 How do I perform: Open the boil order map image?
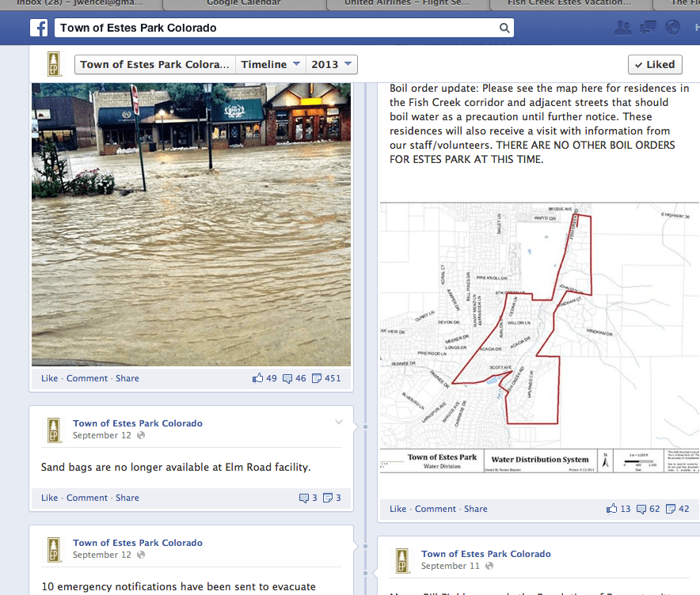coord(537,336)
